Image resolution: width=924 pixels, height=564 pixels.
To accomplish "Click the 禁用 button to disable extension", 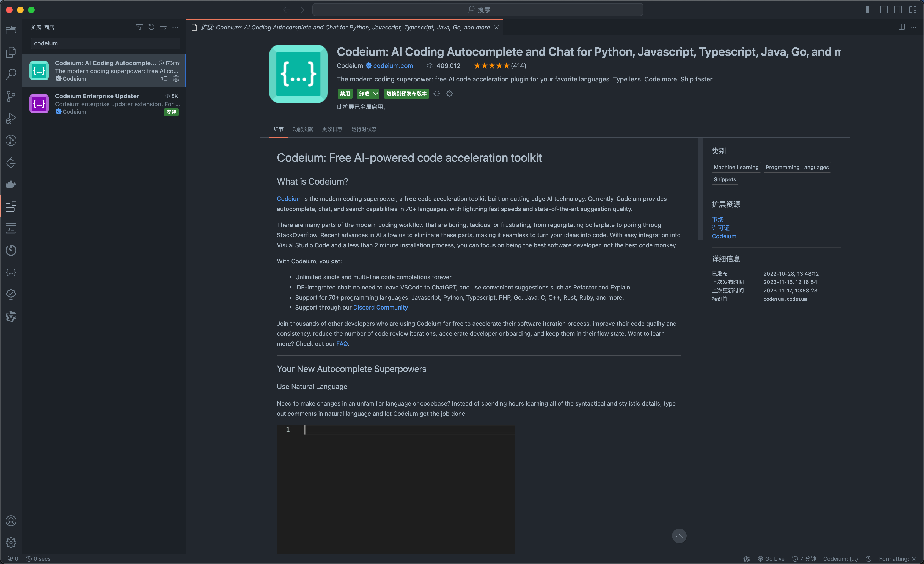I will click(345, 94).
